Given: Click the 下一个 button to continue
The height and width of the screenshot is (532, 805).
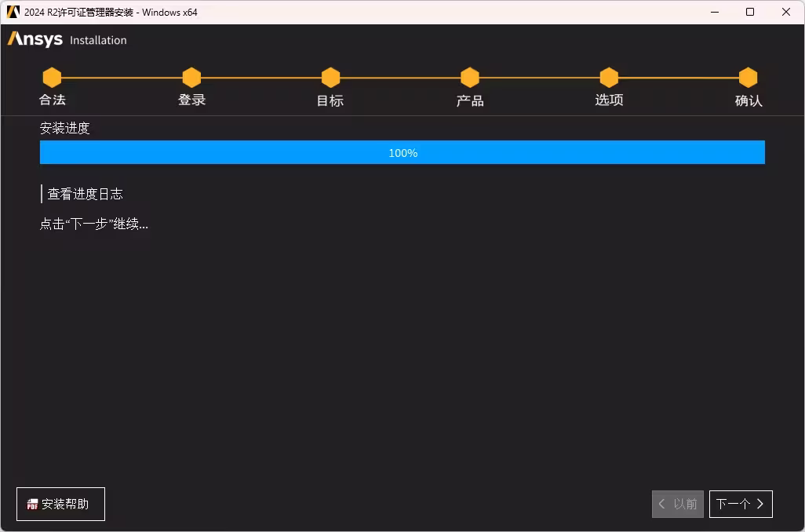Looking at the screenshot, I should [x=741, y=505].
